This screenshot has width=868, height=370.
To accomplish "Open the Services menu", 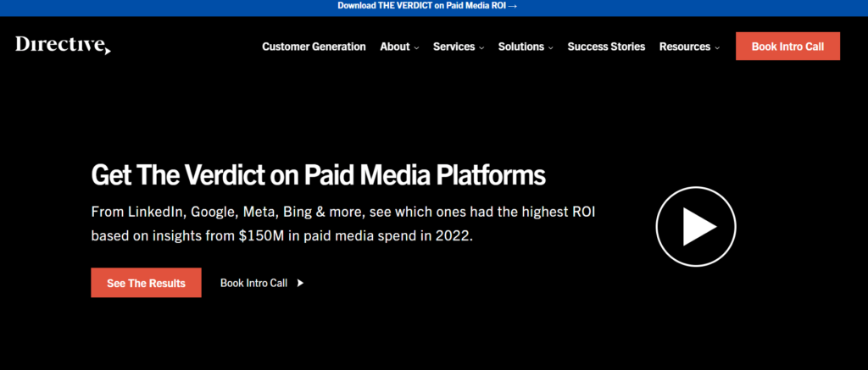I will coord(454,47).
